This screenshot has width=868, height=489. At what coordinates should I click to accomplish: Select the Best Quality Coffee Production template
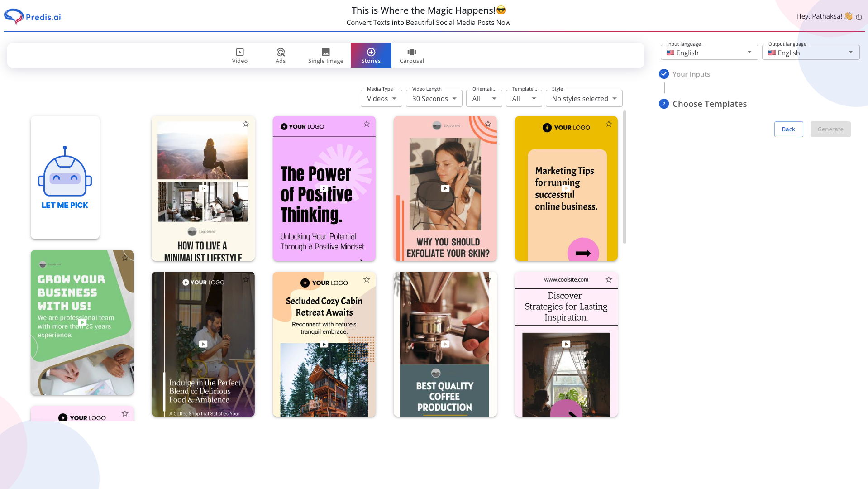pos(445,344)
